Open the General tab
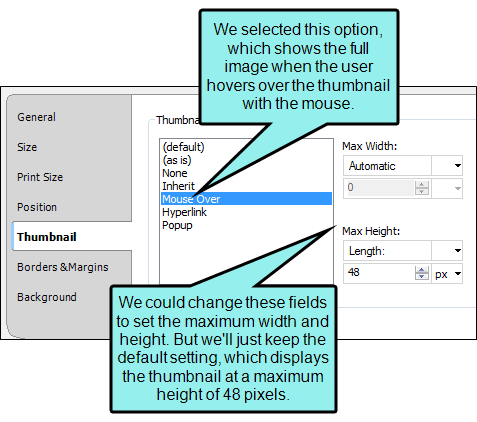Image resolution: width=477 pixels, height=422 pixels. point(37,117)
